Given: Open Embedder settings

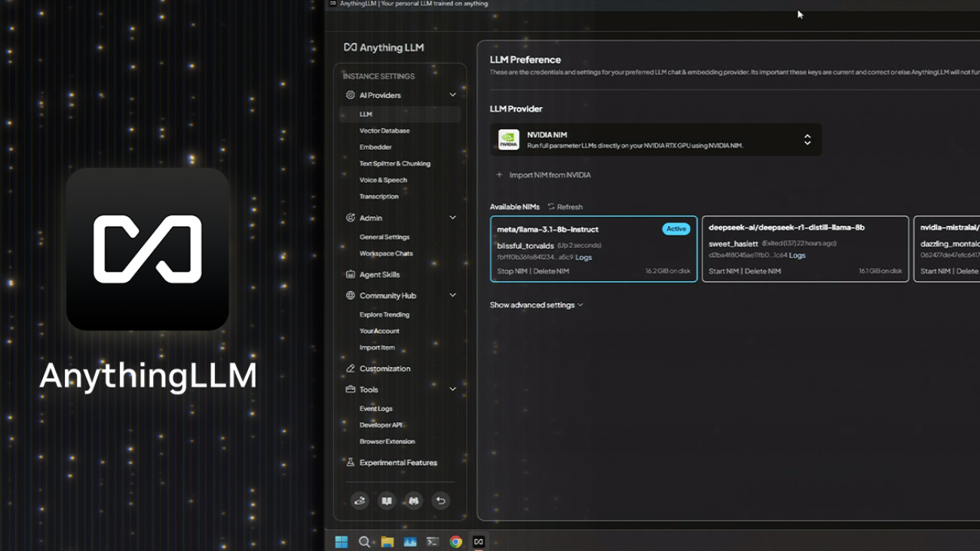Looking at the screenshot, I should point(375,148).
